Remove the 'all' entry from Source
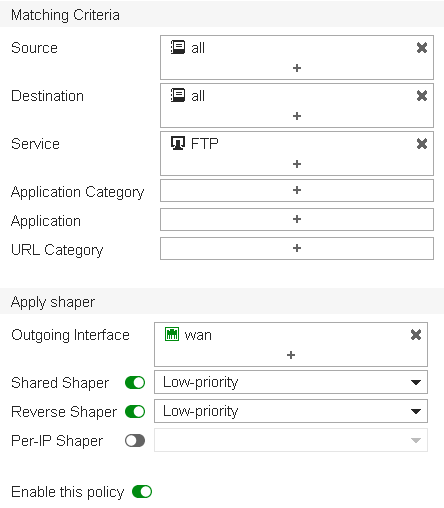The image size is (444, 508). point(422,48)
